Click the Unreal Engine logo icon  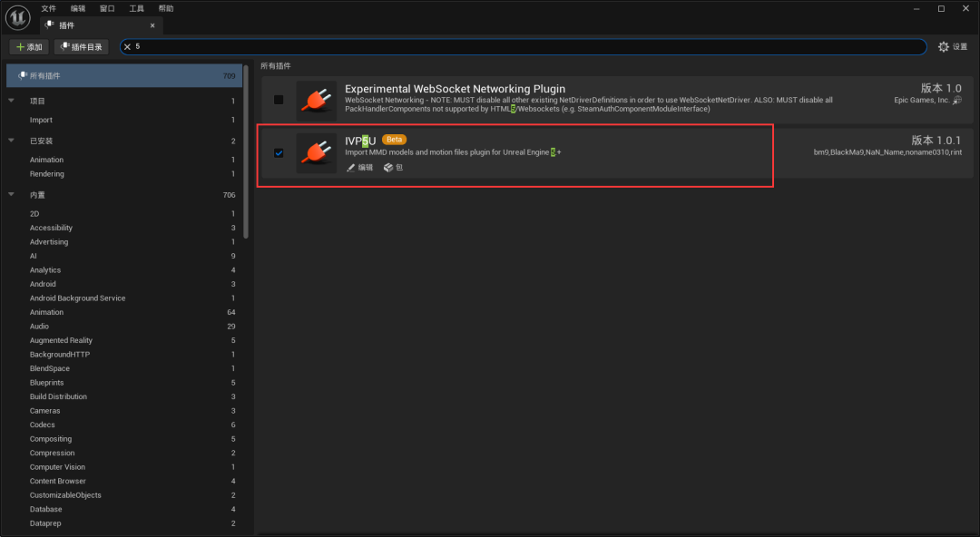(x=17, y=17)
